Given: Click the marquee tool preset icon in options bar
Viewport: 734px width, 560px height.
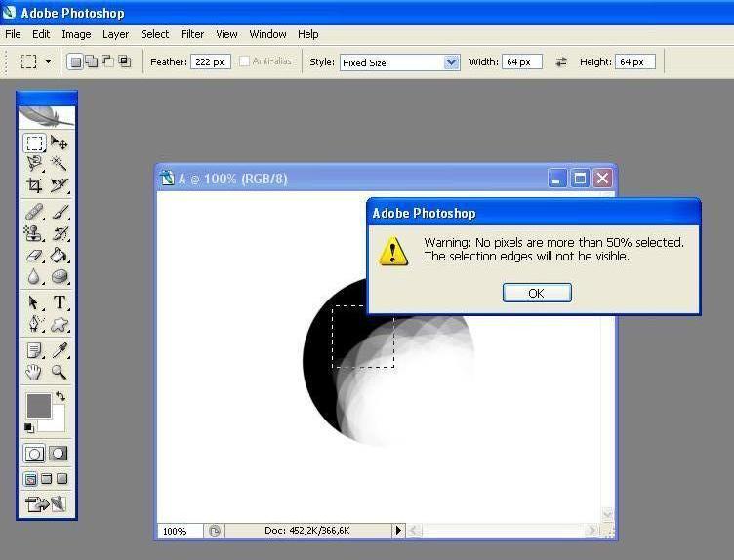Looking at the screenshot, I should [28, 61].
